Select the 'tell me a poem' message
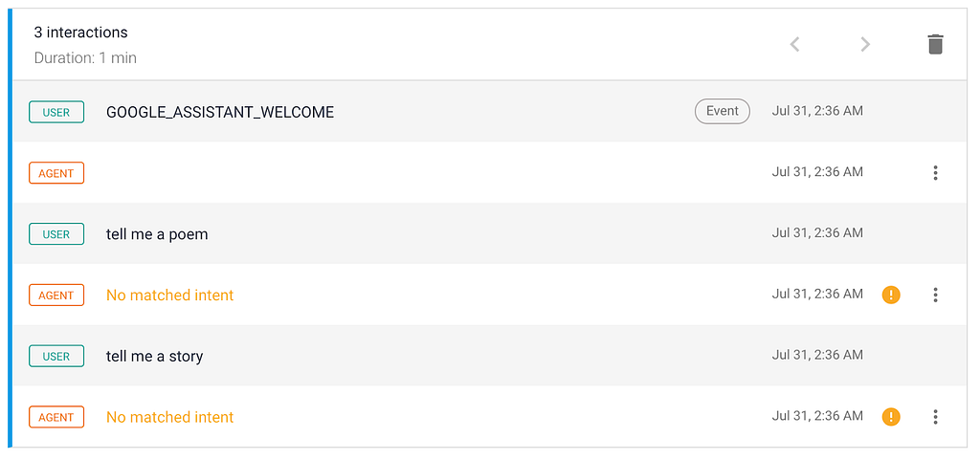Viewport: 980px width, 460px height. click(x=157, y=234)
